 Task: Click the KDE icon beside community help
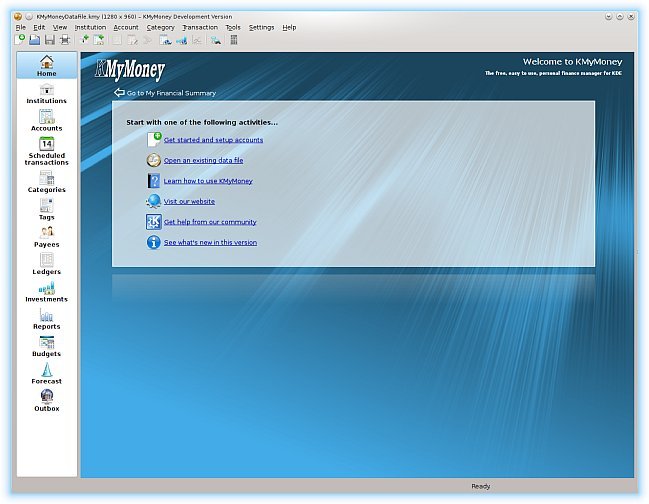(x=154, y=222)
